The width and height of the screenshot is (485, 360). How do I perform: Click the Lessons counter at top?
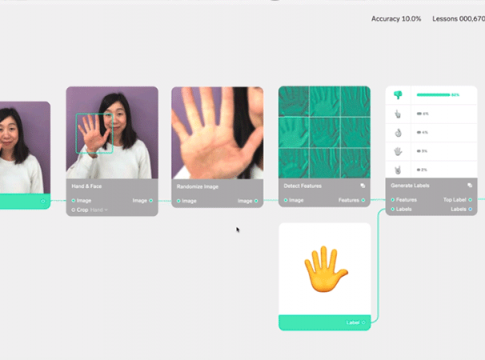click(459, 19)
